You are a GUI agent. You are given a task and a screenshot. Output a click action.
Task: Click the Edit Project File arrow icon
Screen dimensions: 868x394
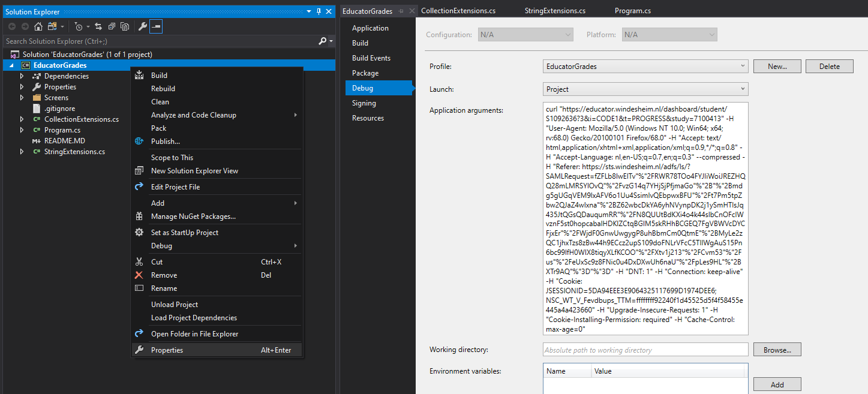coord(139,187)
